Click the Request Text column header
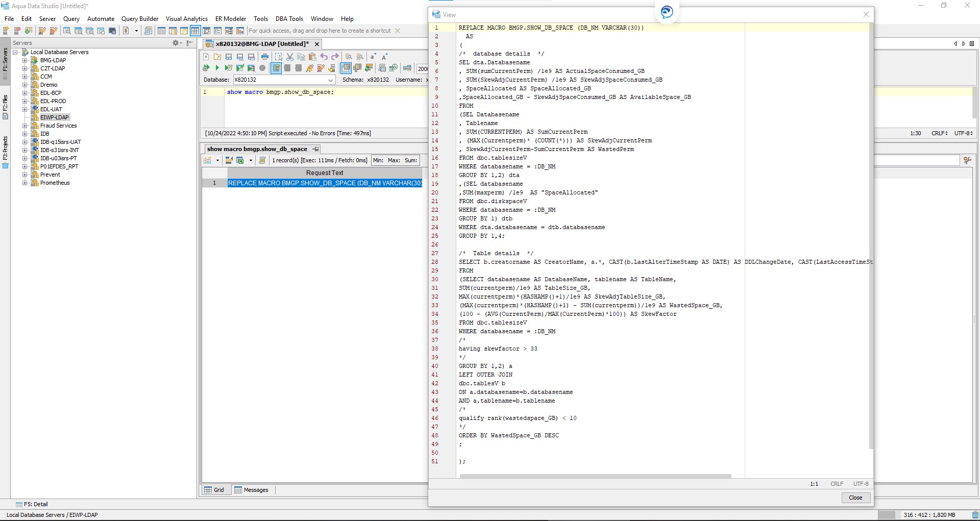980x521 pixels. point(324,173)
